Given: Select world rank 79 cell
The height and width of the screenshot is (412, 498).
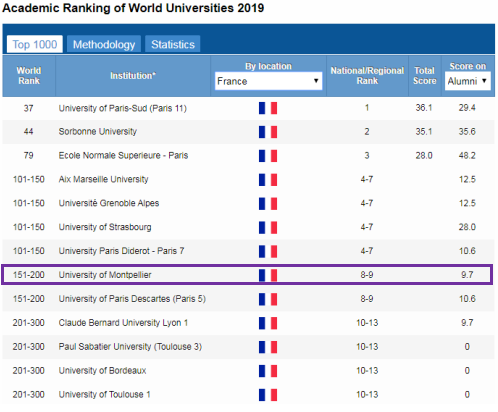Looking at the screenshot, I should 28,156.
